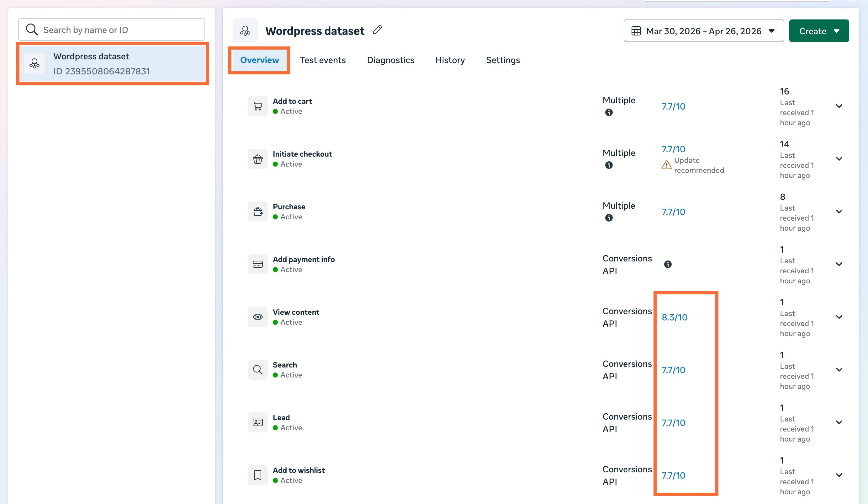Expand the Add to cart event row
Screen dimensions: 868x504
pos(839,106)
